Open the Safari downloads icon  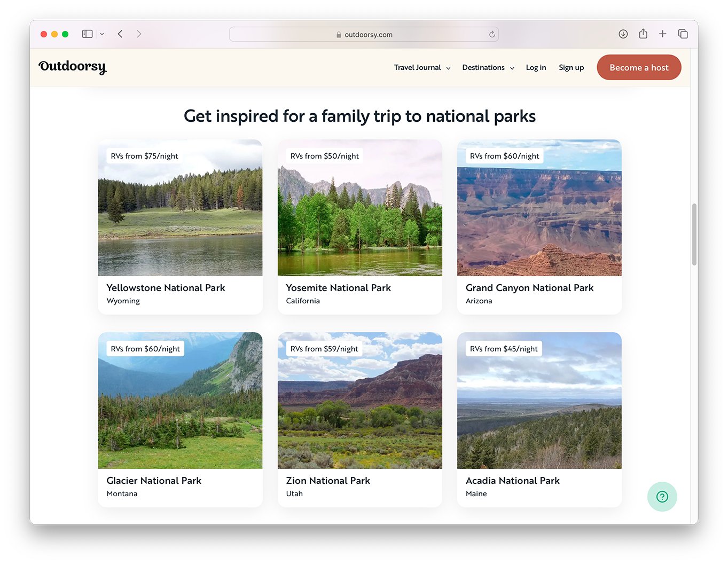(x=623, y=34)
